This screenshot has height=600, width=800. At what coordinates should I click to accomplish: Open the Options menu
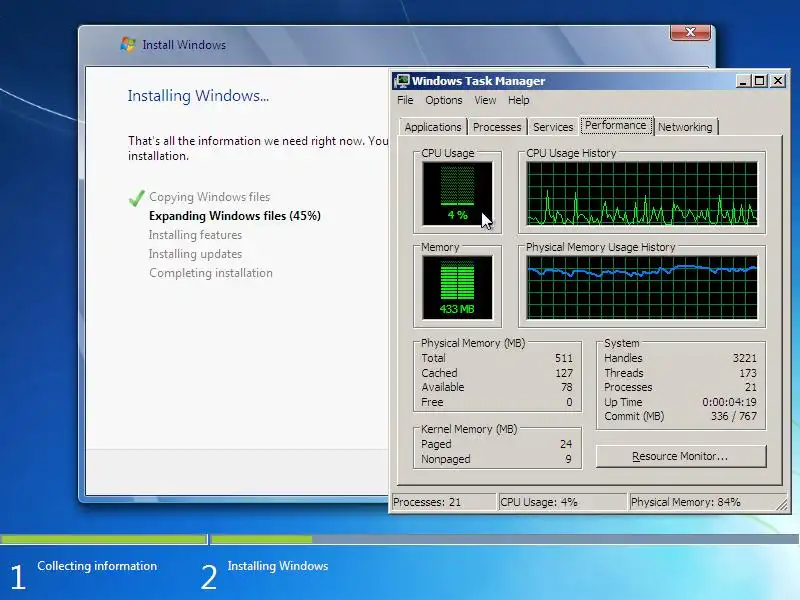coord(444,100)
